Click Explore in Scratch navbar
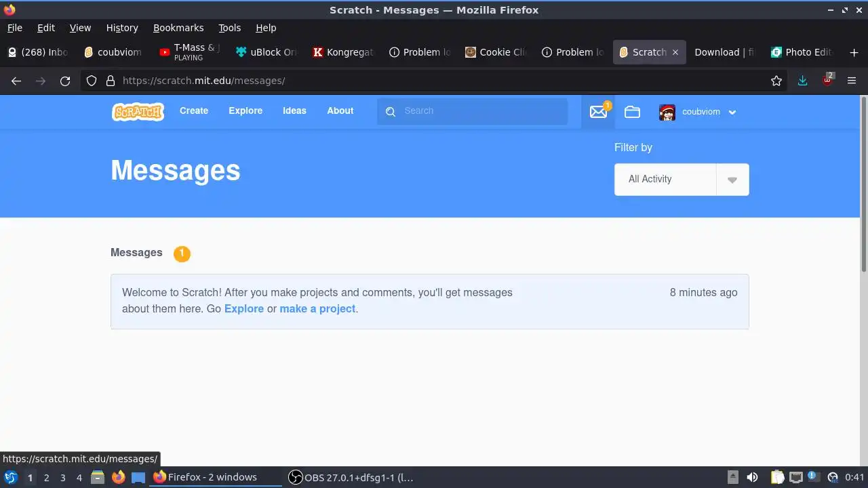 (x=245, y=111)
